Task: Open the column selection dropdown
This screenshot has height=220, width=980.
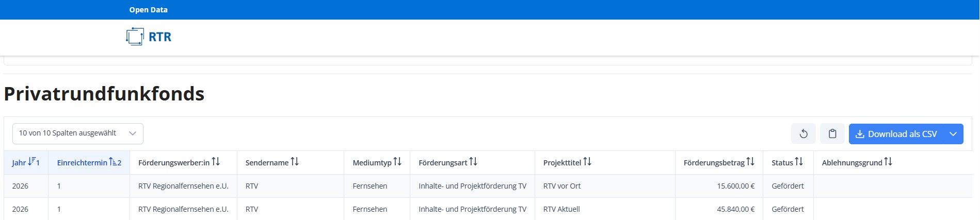Action: pos(78,133)
